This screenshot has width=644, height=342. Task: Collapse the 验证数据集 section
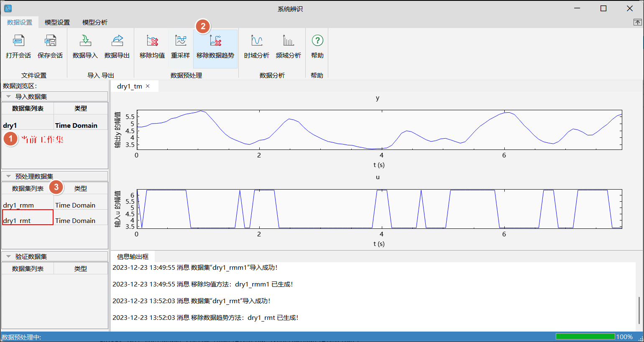click(8, 256)
